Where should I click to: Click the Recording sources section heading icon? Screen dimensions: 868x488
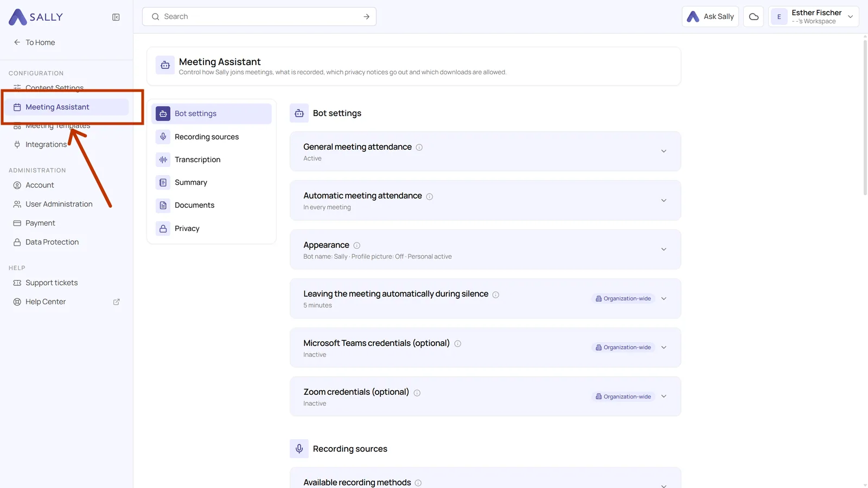click(299, 449)
